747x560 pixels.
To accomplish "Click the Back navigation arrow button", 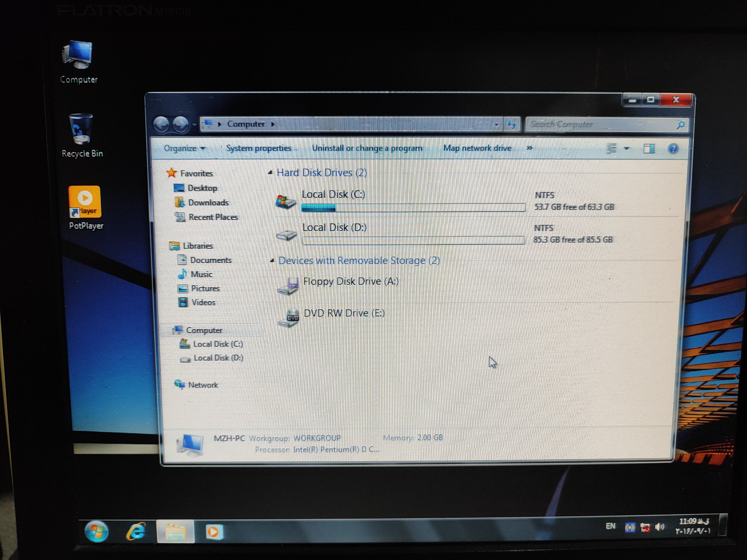I will 161,124.
